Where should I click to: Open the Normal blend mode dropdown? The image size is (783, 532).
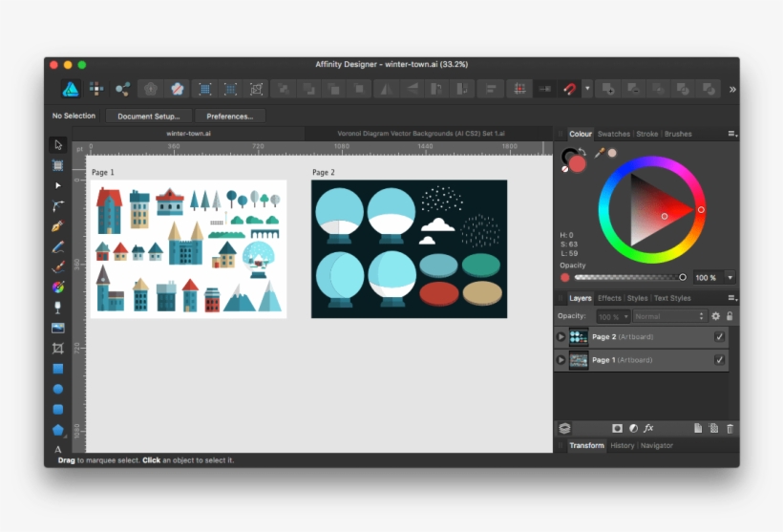coord(667,316)
